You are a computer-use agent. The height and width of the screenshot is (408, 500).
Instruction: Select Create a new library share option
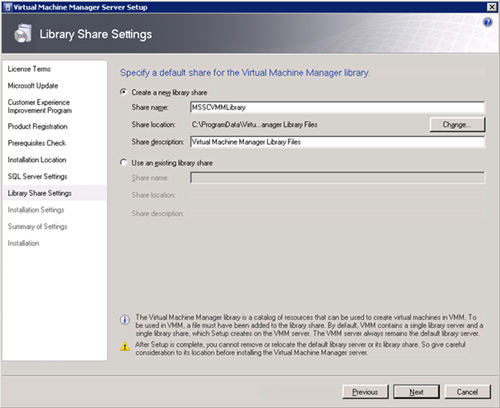(124, 92)
